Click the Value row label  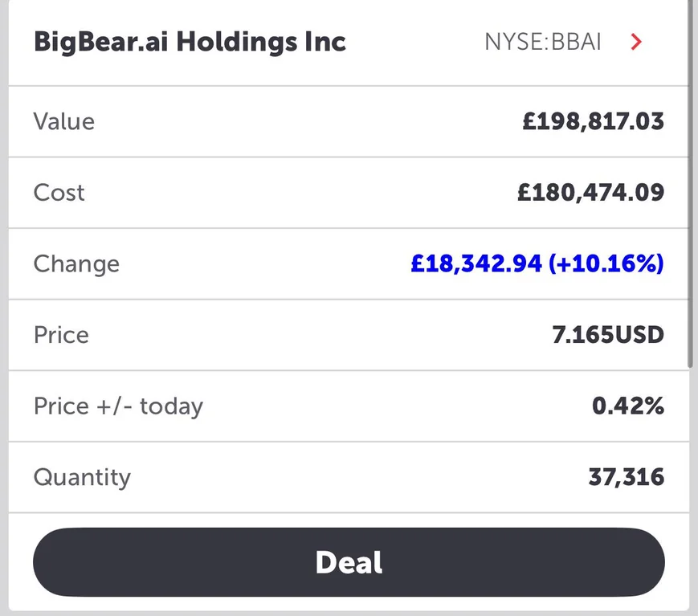pyautogui.click(x=64, y=121)
